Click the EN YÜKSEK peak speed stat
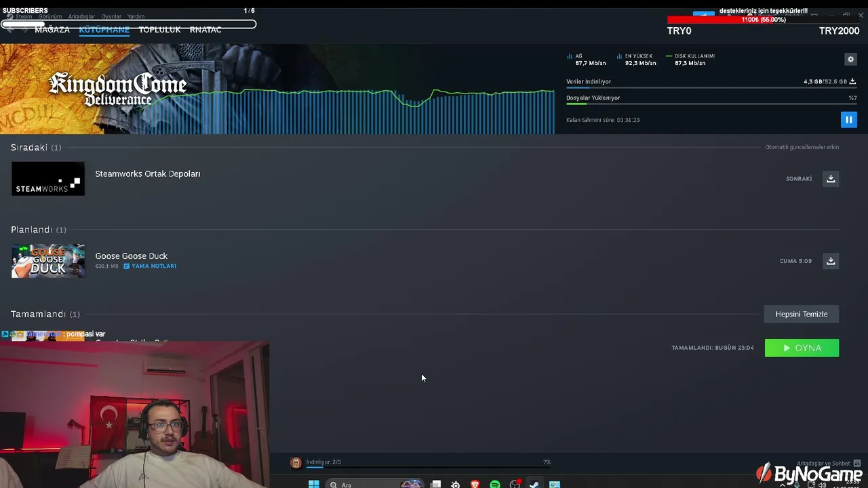 click(637, 60)
